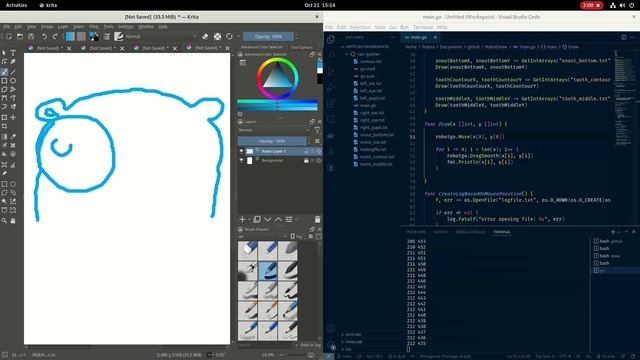Open Krita's brush editor settings icon

click(107, 36)
